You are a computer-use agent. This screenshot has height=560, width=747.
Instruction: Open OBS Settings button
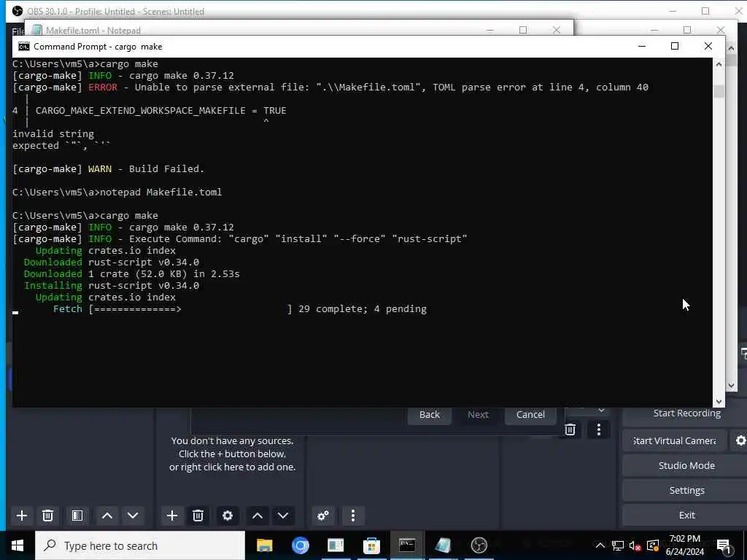point(686,491)
